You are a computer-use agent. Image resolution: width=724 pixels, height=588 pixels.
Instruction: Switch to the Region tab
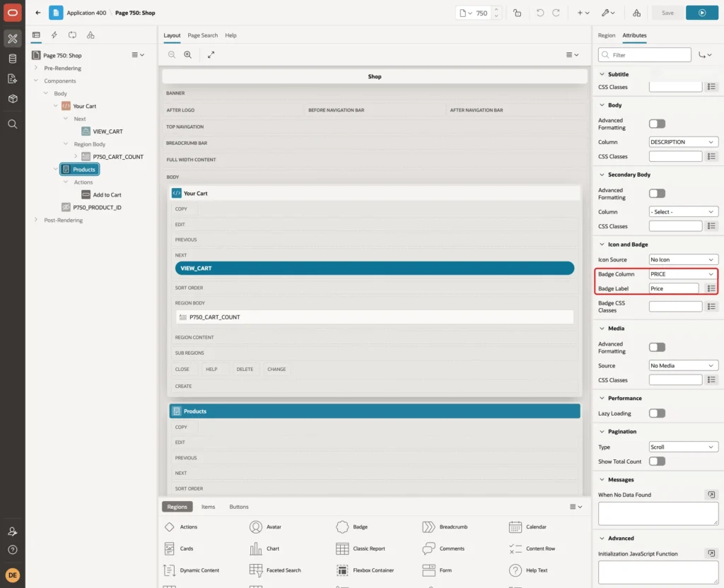tap(606, 35)
